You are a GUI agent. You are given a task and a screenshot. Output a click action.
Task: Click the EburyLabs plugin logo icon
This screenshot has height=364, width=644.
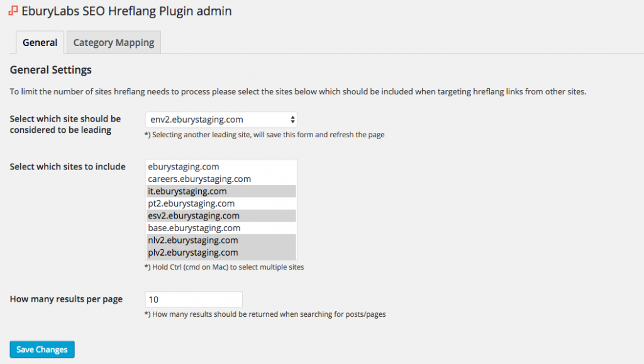point(13,11)
